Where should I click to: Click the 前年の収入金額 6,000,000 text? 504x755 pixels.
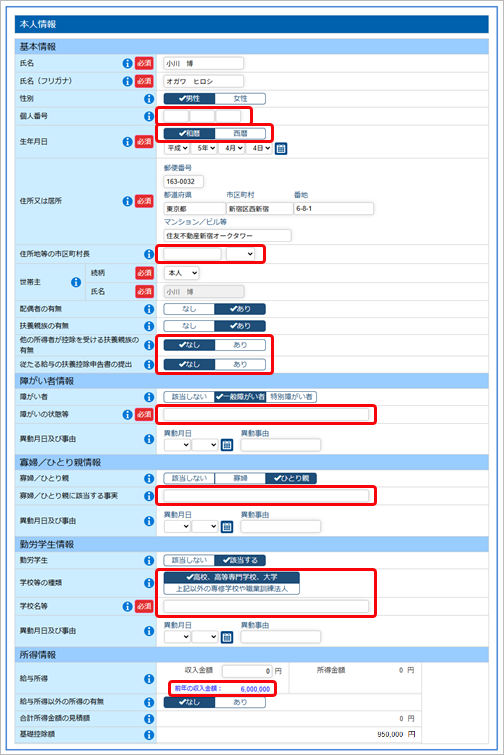pos(222,689)
